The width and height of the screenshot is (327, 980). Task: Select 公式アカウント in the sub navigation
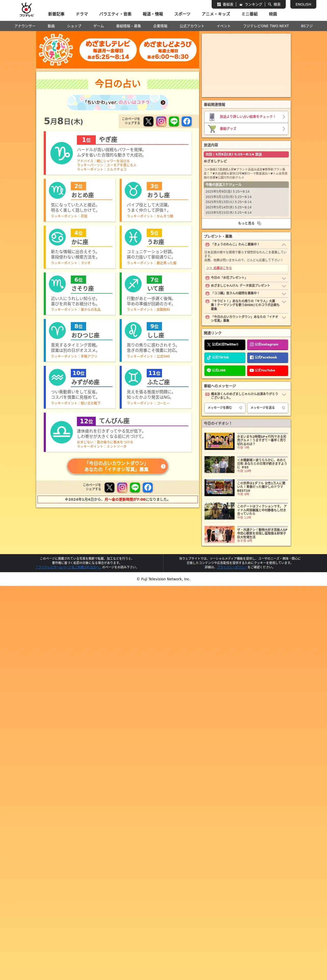coord(192,26)
